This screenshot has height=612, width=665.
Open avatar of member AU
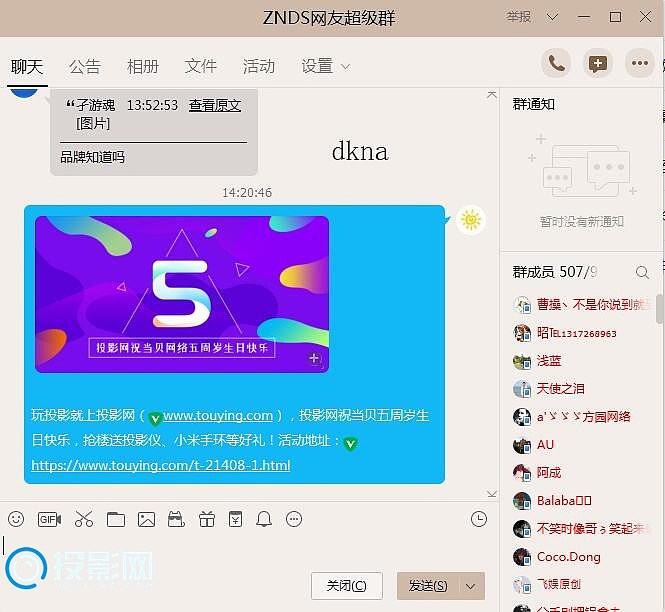tap(522, 445)
